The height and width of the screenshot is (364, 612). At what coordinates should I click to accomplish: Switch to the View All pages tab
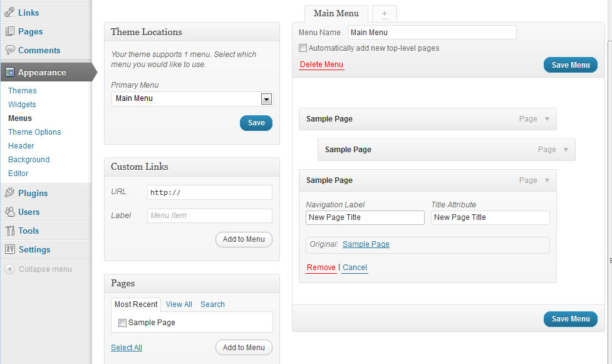point(179,304)
